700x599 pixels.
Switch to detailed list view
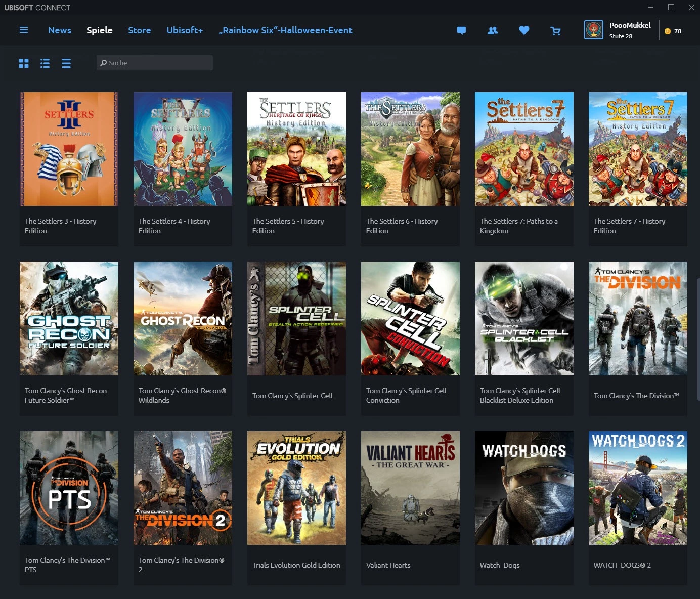[x=45, y=63]
